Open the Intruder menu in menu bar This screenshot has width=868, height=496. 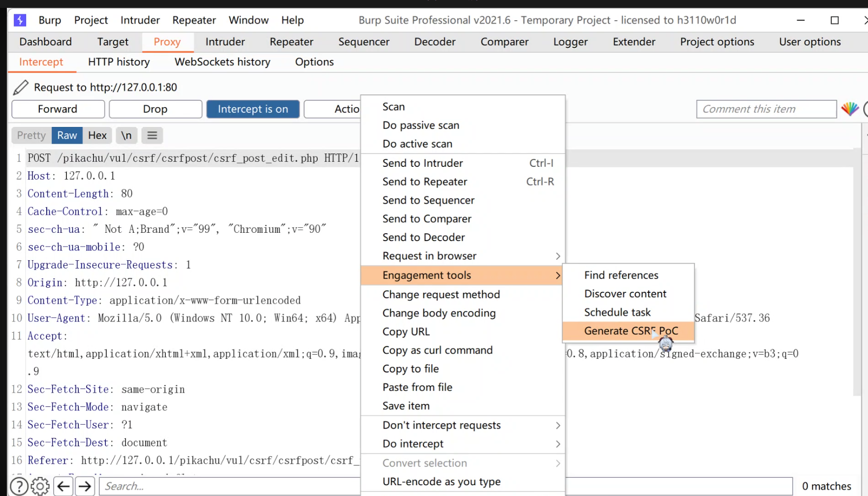[x=140, y=20]
